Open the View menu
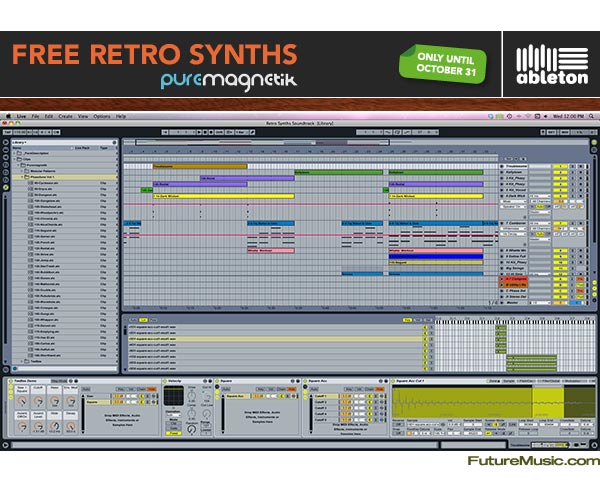The height and width of the screenshot is (481, 600). coord(83,116)
